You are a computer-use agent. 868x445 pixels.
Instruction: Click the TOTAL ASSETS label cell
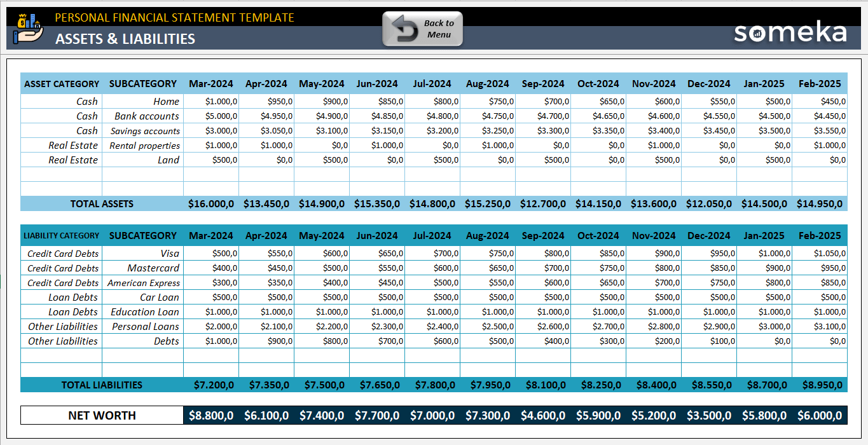[x=102, y=203]
